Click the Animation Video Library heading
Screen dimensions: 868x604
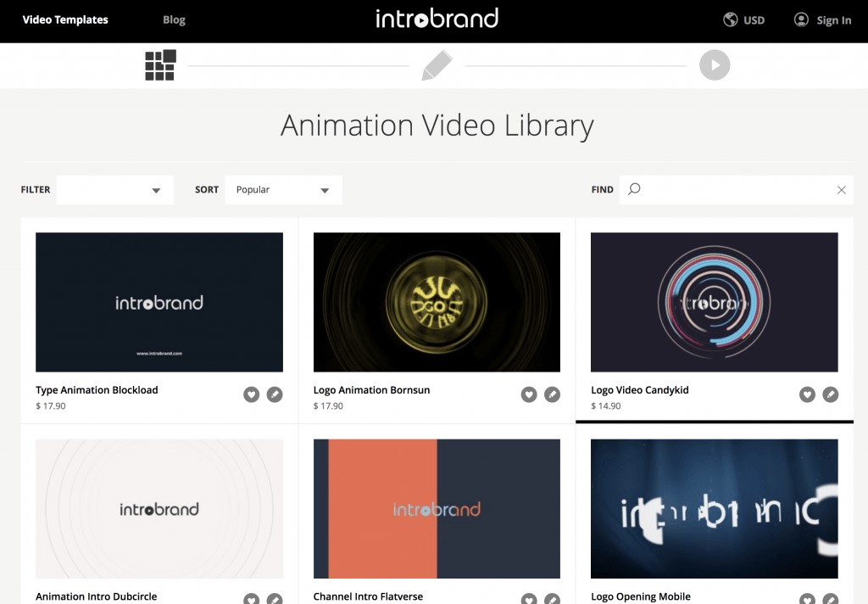[437, 126]
